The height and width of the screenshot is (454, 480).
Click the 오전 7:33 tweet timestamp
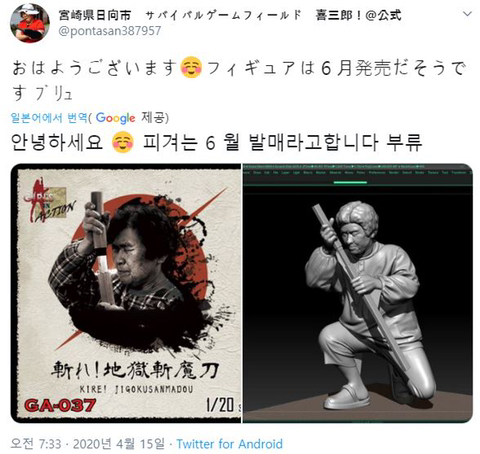point(36,444)
